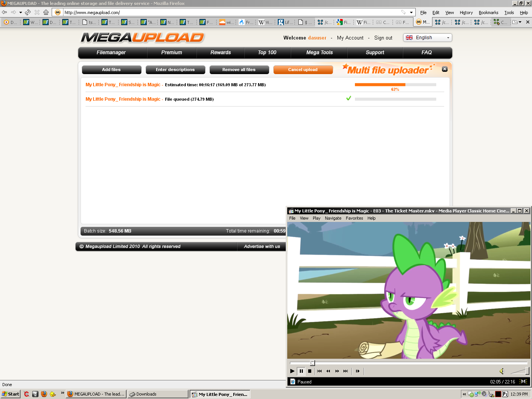Open the Downloads window from the taskbar
The width and height of the screenshot is (532, 399).
tap(157, 394)
